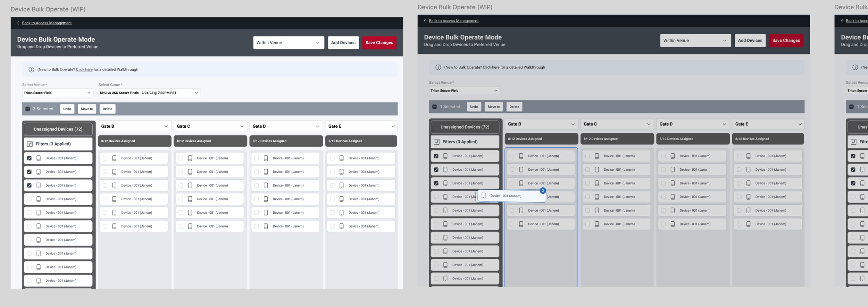The width and height of the screenshot is (868, 307).
Task: Click the device icon of the last Gate C device, middle frame
Action: coord(597,224)
